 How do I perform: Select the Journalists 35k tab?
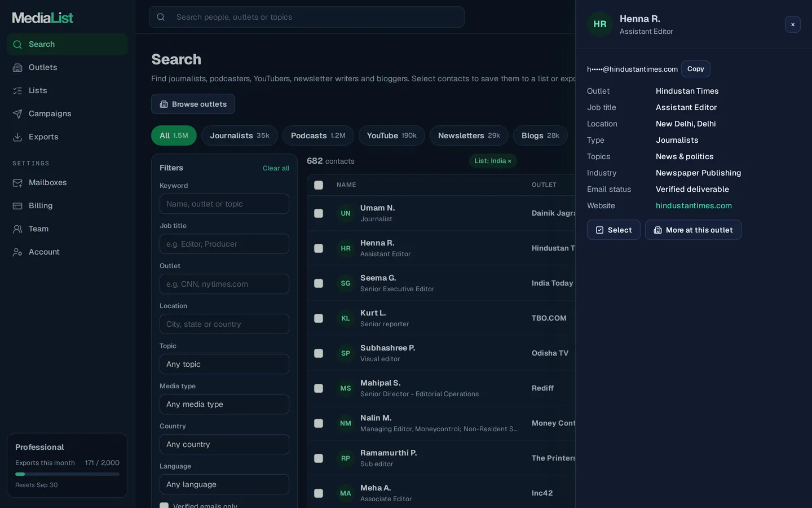click(240, 135)
